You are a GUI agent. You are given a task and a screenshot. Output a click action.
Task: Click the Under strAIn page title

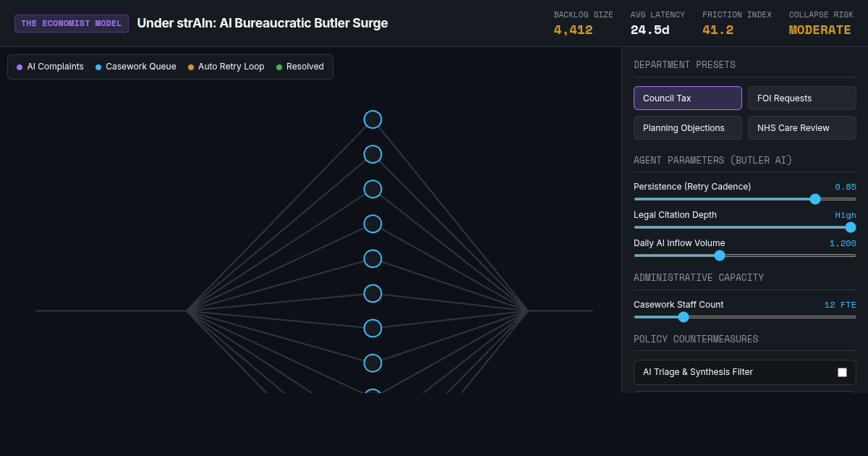pyautogui.click(x=263, y=23)
